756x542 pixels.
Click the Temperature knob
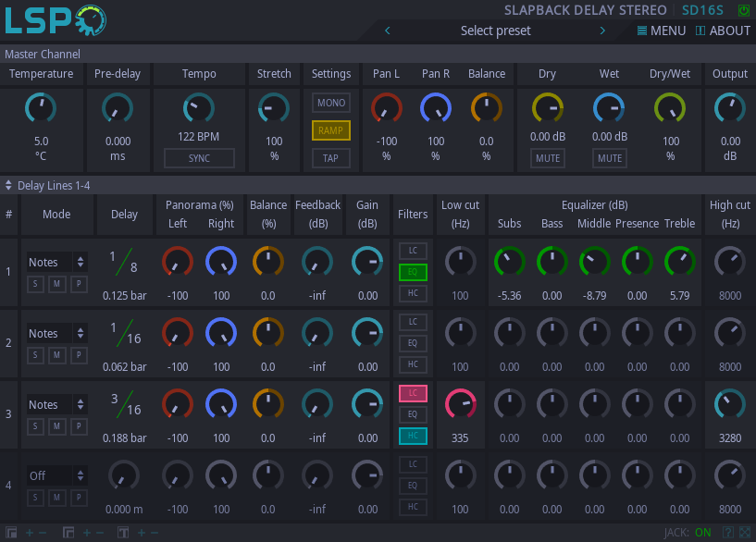point(41,109)
